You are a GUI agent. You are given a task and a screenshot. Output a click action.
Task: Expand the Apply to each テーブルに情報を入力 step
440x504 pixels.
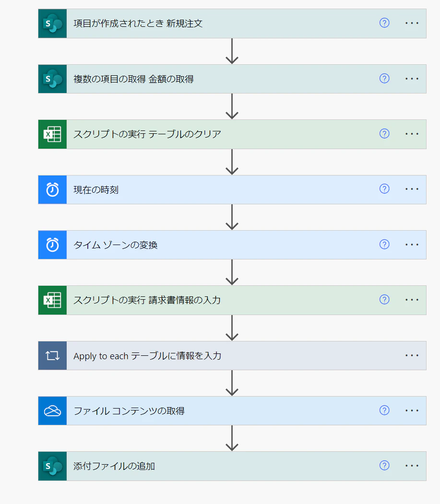tap(232, 355)
